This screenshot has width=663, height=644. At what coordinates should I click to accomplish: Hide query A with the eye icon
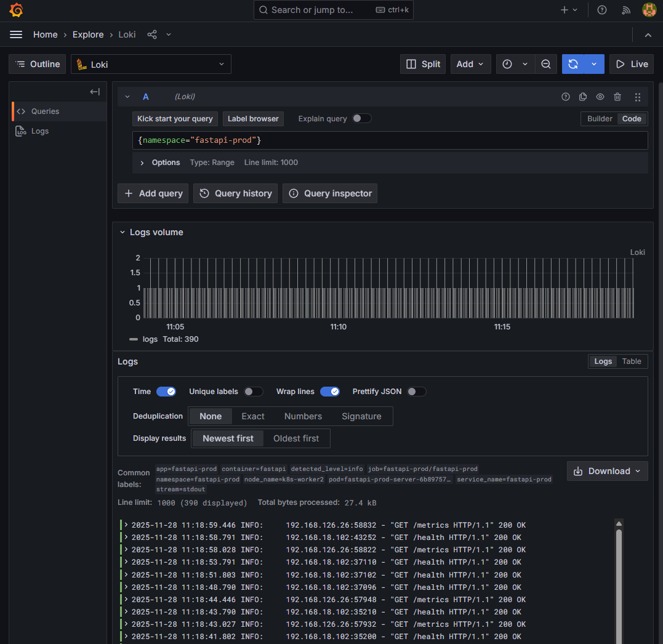pyautogui.click(x=600, y=97)
